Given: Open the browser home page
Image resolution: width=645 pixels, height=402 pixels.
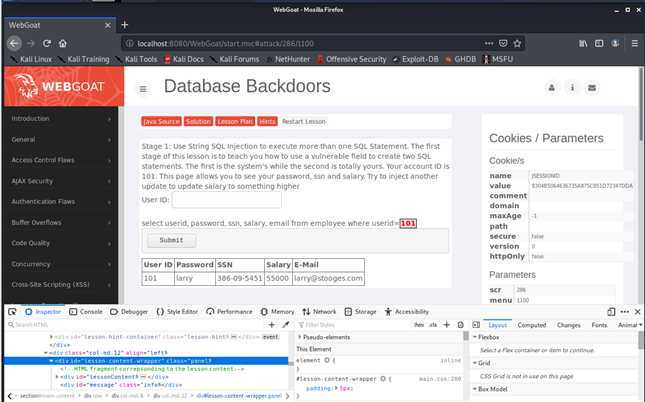Looking at the screenshot, I should tap(63, 43).
